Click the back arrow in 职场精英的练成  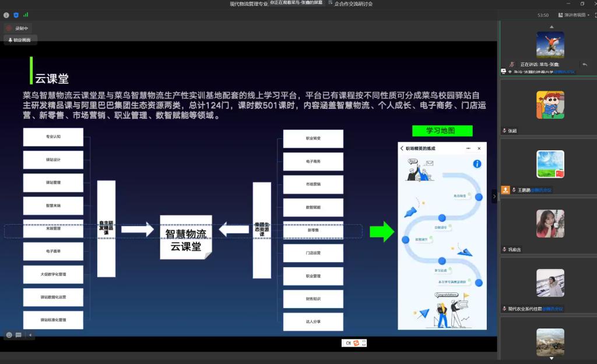click(402, 149)
